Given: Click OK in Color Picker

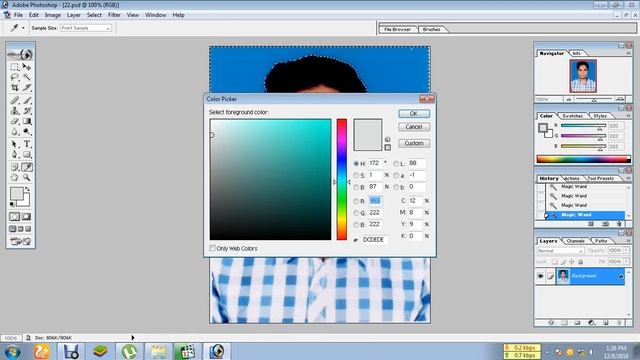Looking at the screenshot, I should [x=414, y=113].
